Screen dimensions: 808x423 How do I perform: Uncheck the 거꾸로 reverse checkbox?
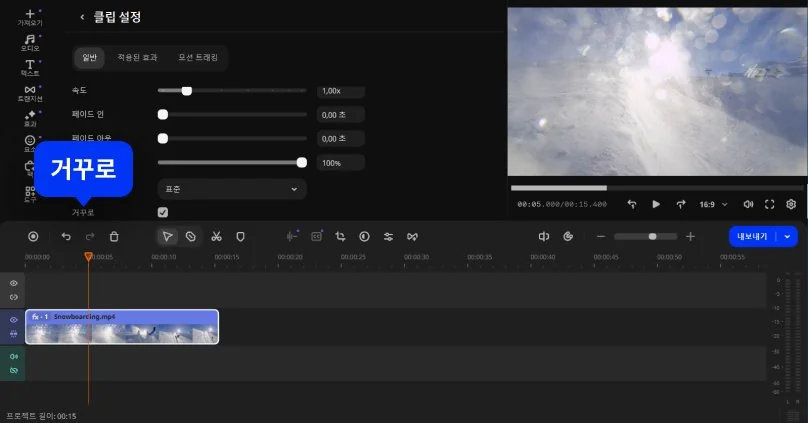click(163, 212)
